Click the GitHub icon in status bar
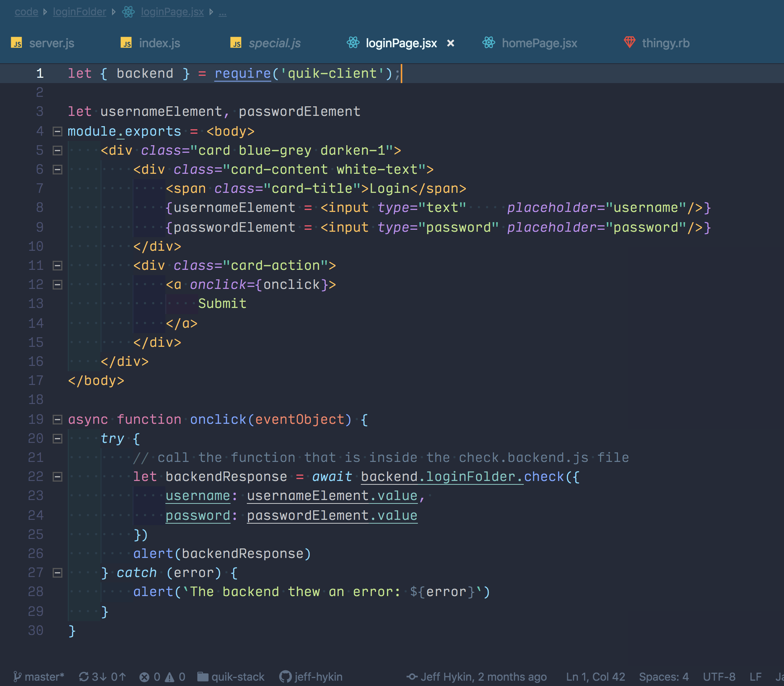784x686 pixels. coord(285,677)
